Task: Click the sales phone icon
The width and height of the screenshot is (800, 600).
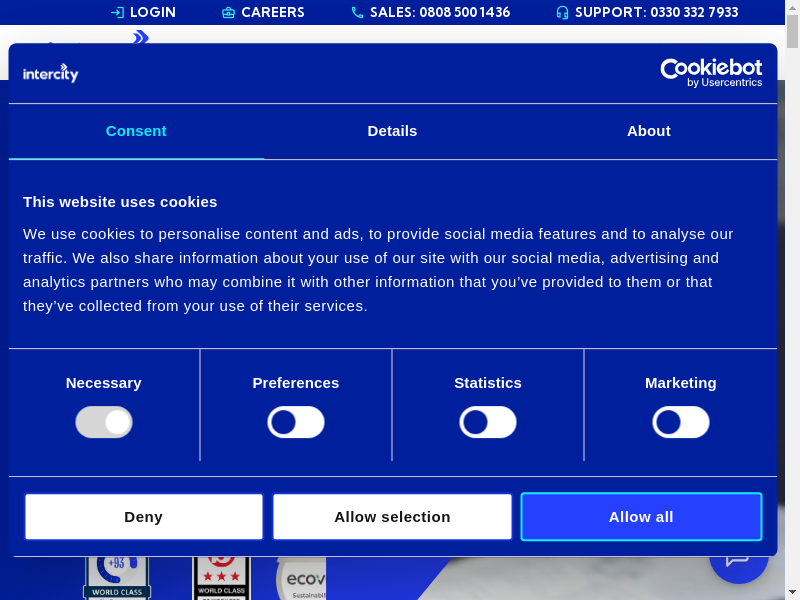Action: 357,13
